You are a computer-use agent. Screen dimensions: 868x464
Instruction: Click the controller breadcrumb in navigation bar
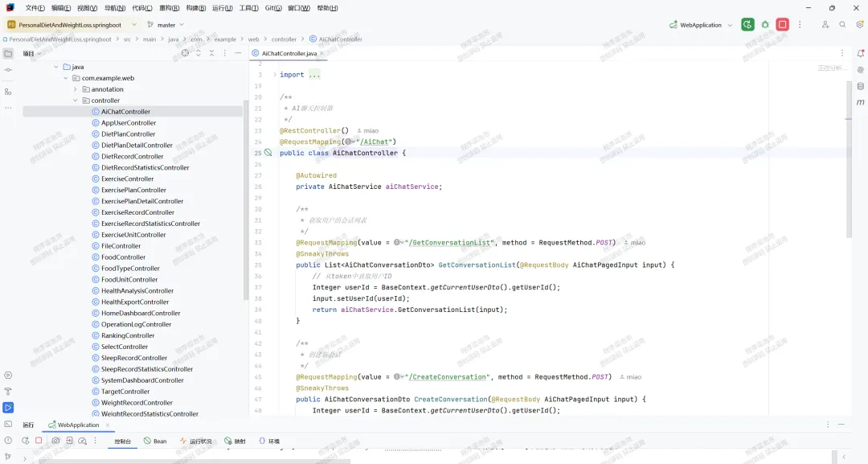tap(284, 39)
